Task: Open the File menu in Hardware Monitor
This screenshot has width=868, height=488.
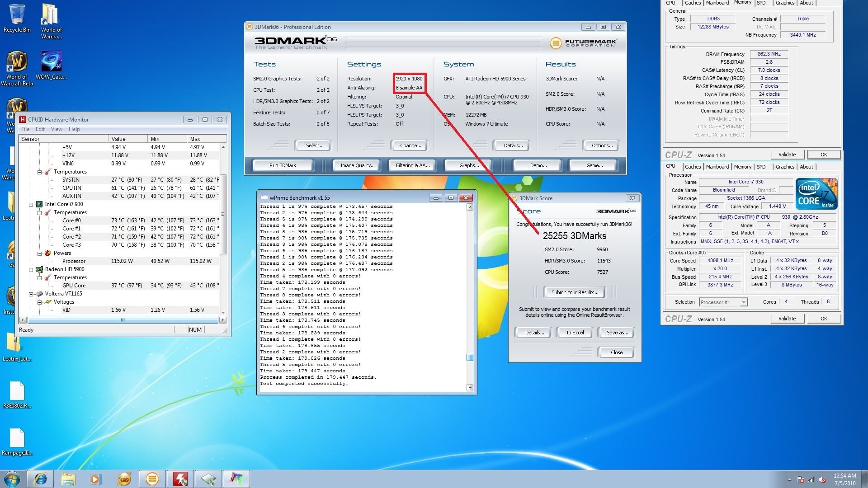Action: pos(25,129)
